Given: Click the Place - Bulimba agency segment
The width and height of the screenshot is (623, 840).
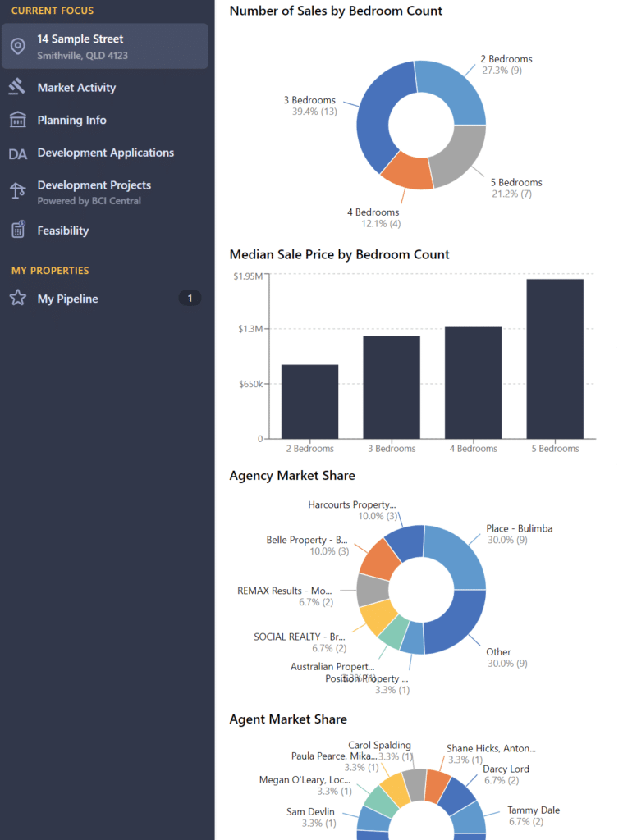Looking at the screenshot, I should (x=457, y=554).
